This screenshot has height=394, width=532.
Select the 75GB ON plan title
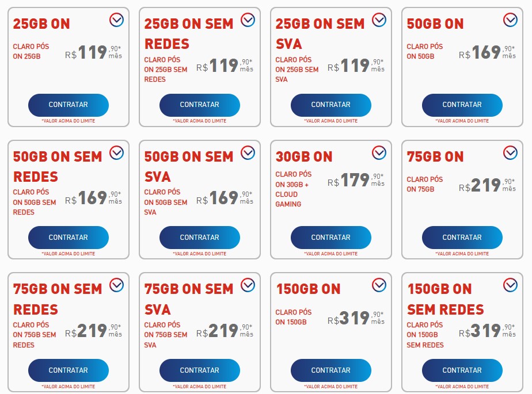[435, 156]
